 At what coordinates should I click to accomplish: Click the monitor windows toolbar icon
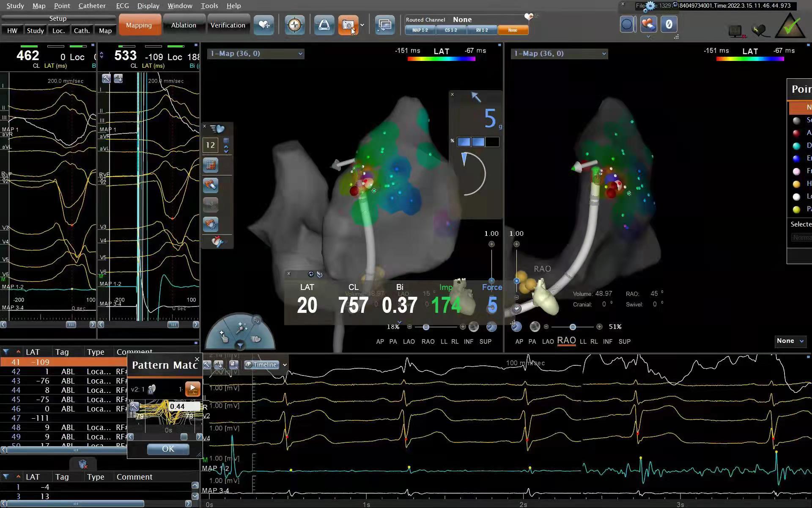[x=384, y=25]
